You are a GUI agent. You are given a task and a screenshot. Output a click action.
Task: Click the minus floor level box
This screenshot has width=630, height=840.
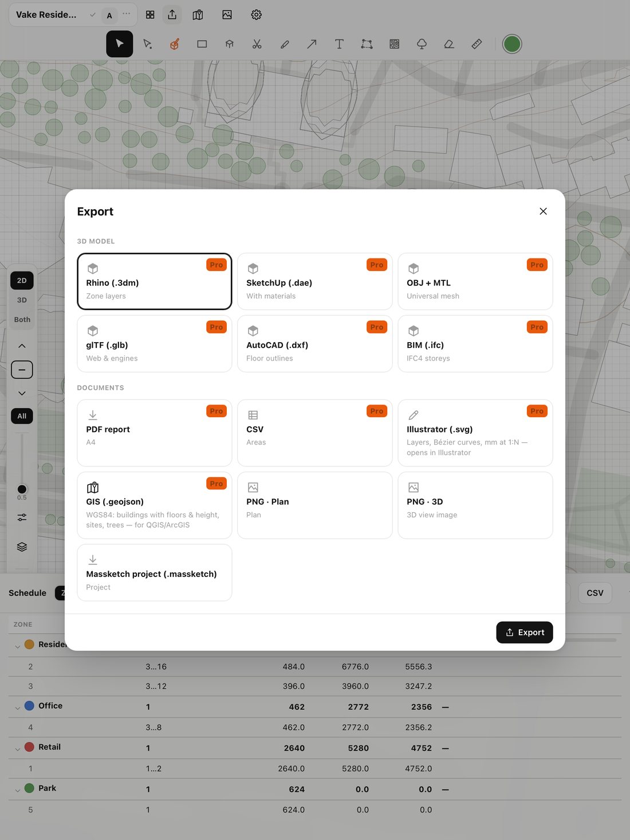coord(22,370)
